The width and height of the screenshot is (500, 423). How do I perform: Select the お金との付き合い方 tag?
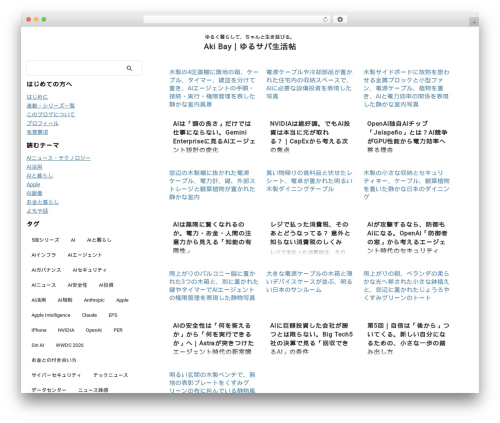[x=54, y=360]
